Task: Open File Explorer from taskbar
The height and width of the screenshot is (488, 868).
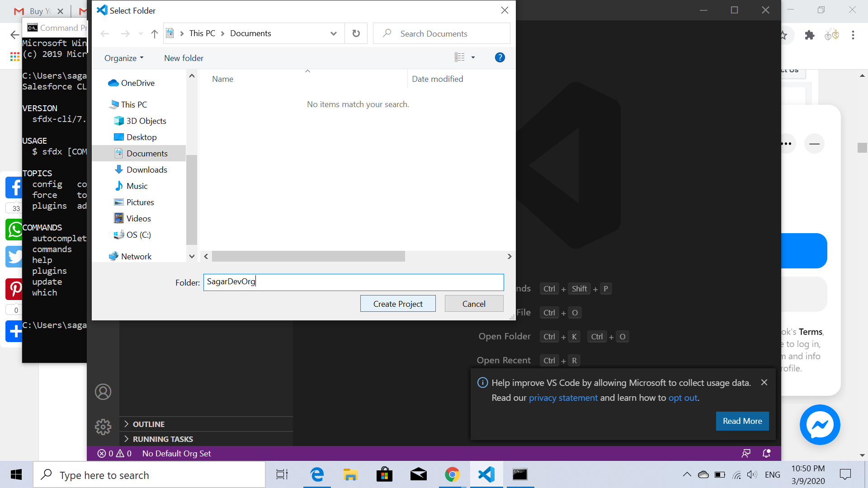Action: (350, 474)
